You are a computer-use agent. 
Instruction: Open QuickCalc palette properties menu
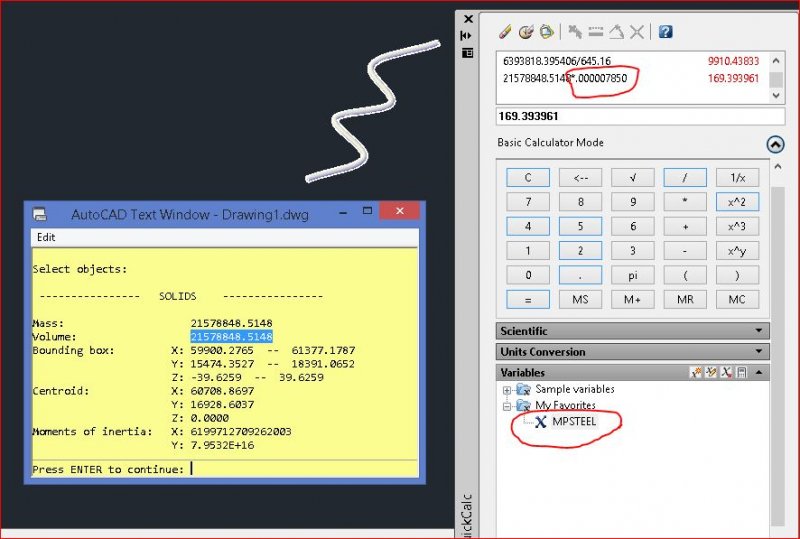[x=467, y=53]
